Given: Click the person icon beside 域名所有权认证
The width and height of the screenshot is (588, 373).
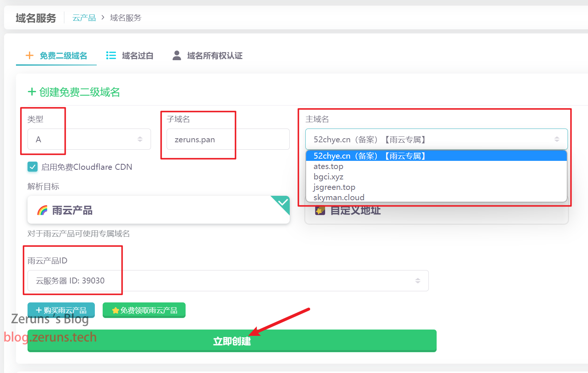Looking at the screenshot, I should [x=177, y=55].
